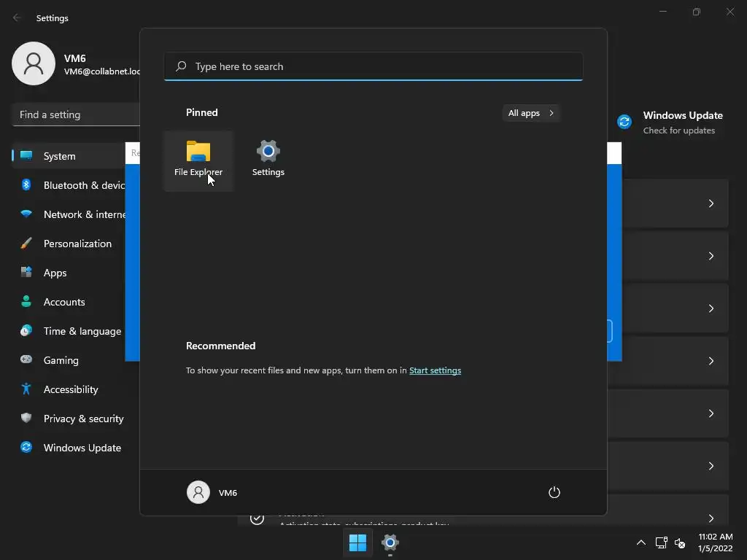Open File Explorer from pinned apps
The width and height of the screenshot is (747, 560).
coord(198,160)
